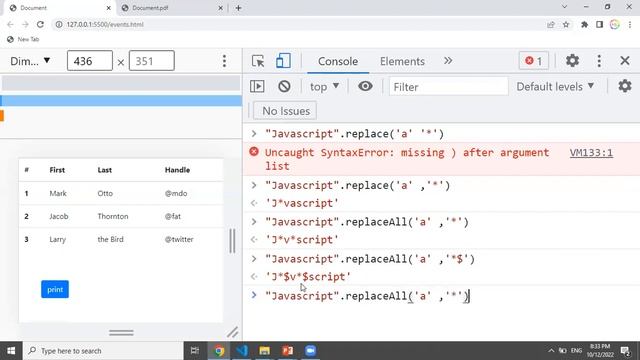Open the Windows Start menu

pos(11,351)
